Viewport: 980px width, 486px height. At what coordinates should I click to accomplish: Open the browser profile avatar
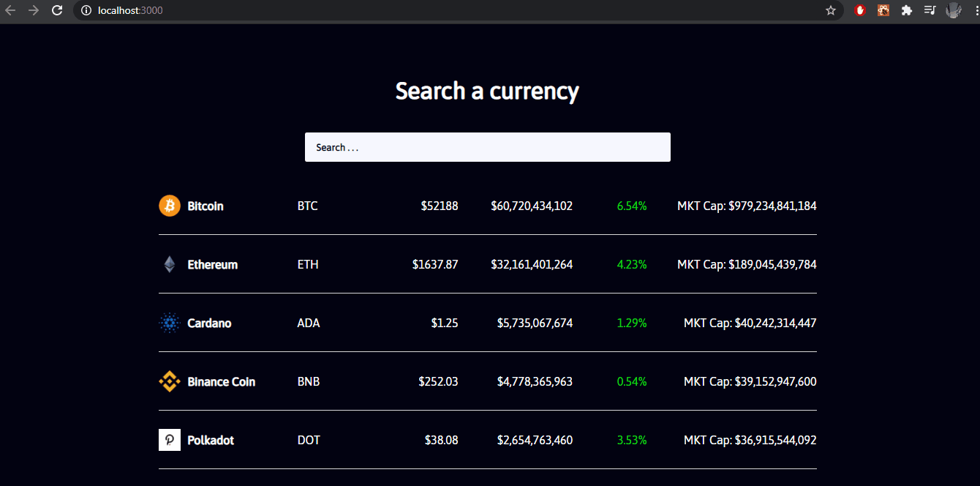953,10
